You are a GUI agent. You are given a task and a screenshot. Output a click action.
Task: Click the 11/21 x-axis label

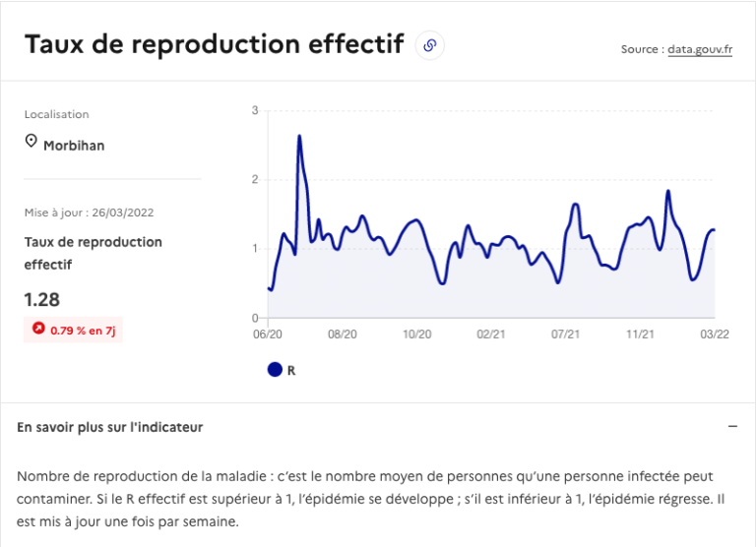click(x=640, y=334)
